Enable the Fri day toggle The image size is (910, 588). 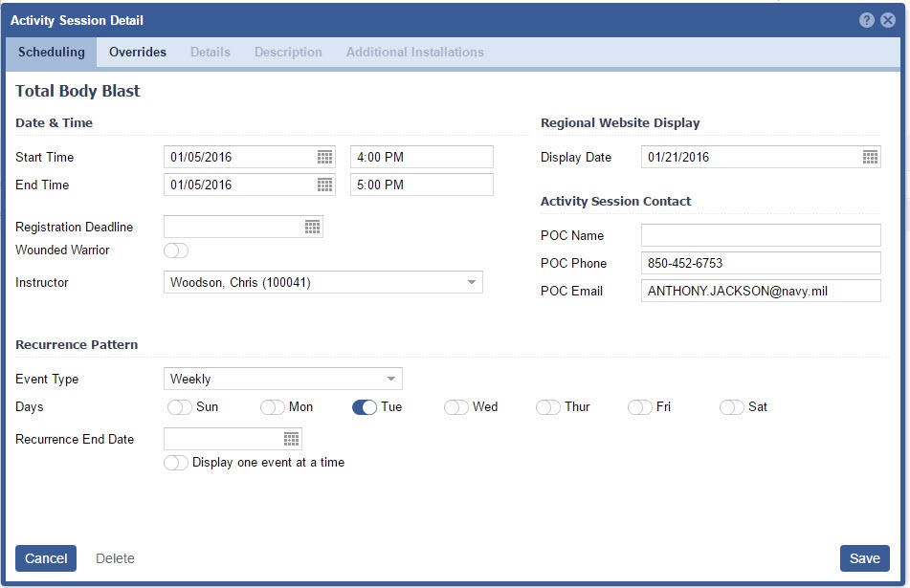640,407
